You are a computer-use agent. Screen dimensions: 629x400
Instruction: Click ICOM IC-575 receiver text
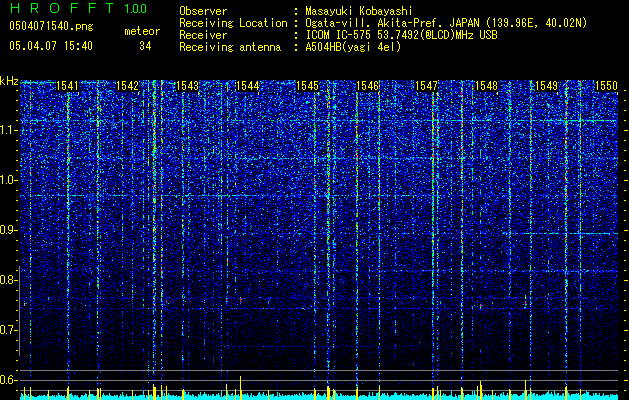click(x=401, y=35)
